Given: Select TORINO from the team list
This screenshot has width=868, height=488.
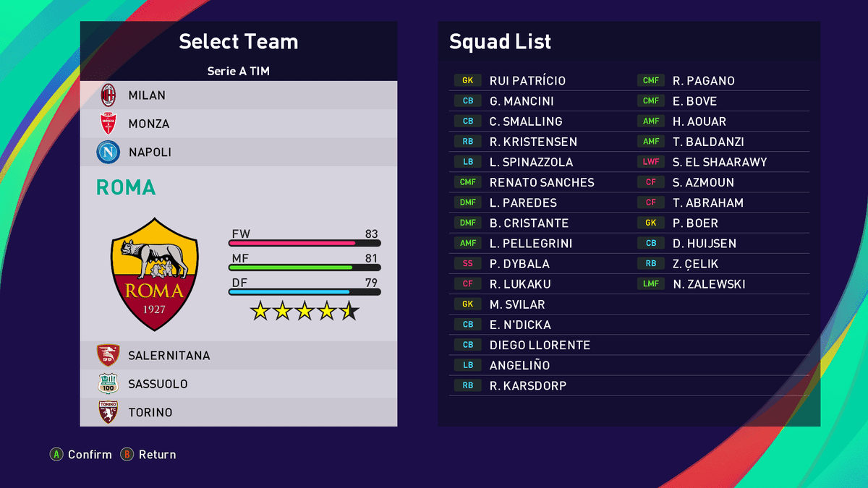Looking at the screenshot, I should click(x=150, y=412).
